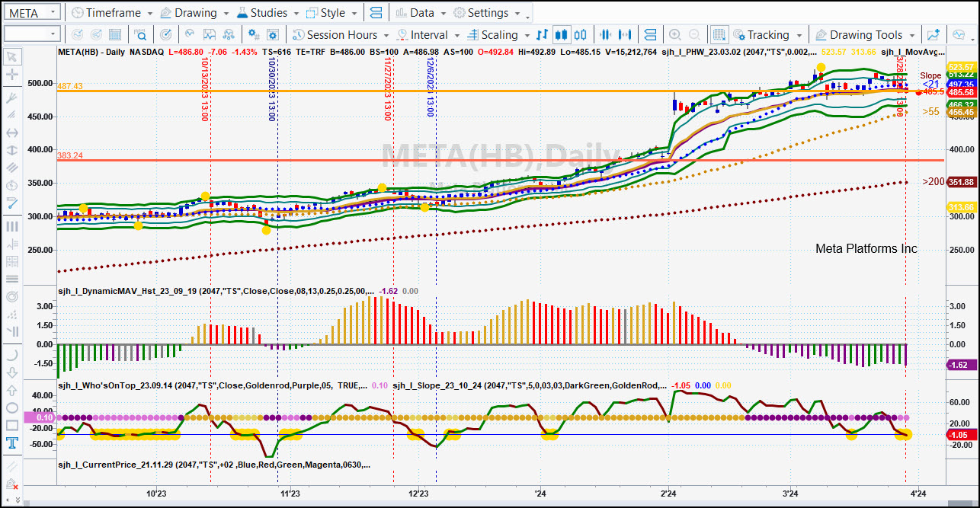Select the arrow pointer tool in left toolbar
The width and height of the screenshot is (980, 508).
(x=12, y=56)
